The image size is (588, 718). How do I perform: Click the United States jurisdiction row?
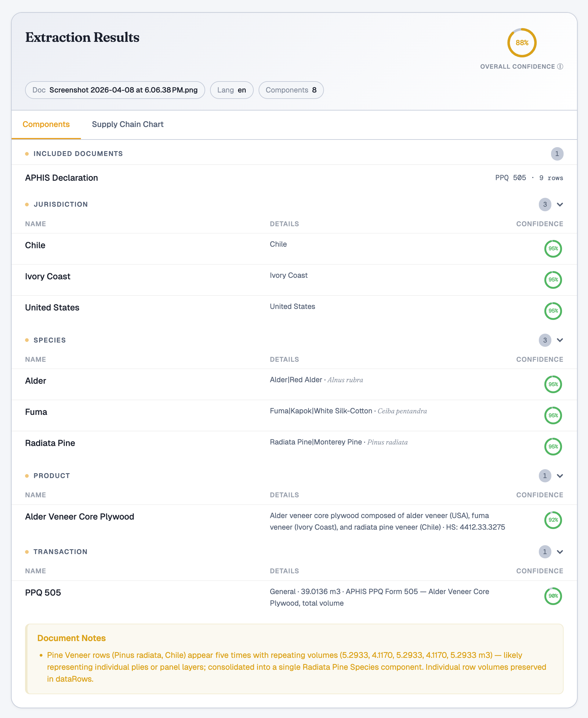click(52, 307)
